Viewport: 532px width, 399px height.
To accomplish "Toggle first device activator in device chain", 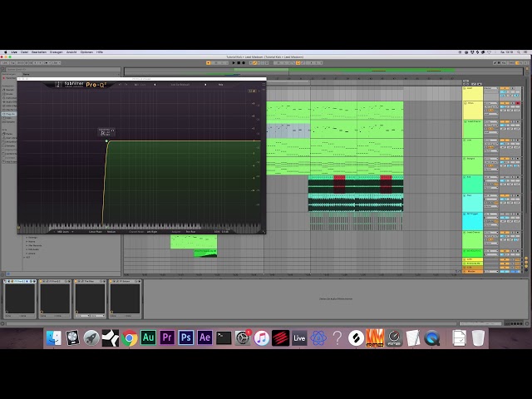I will [x=6, y=281].
